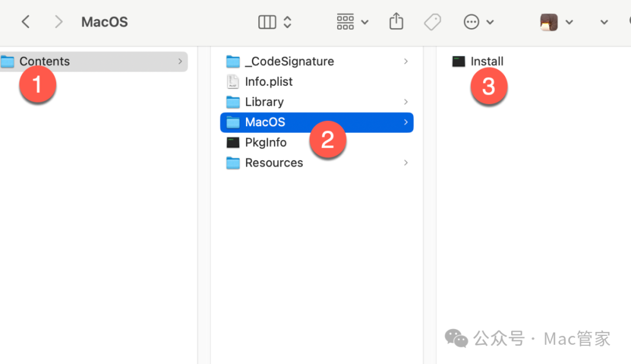Open dropdown next to the brown app icon
Screen dimensions: 631x364
pyautogui.click(x=569, y=22)
